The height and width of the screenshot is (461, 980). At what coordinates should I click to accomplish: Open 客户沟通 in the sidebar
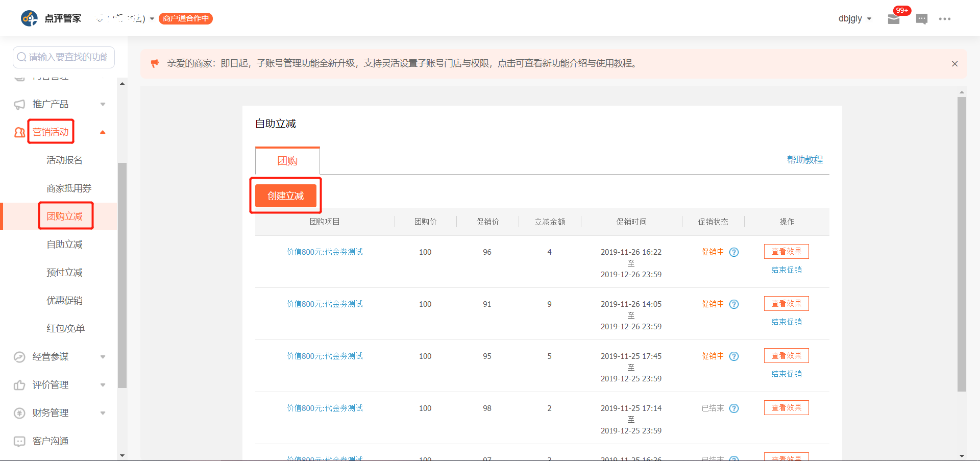(51, 441)
